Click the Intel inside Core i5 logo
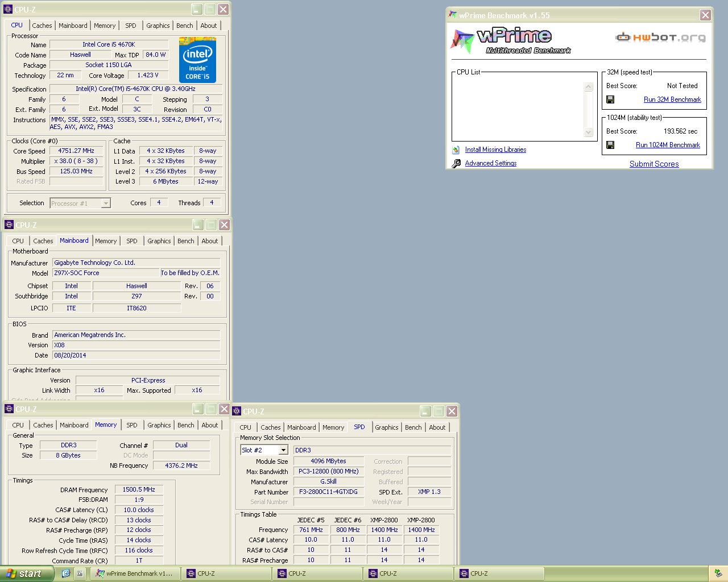Viewport: 728px width, 582px height. [x=198, y=60]
